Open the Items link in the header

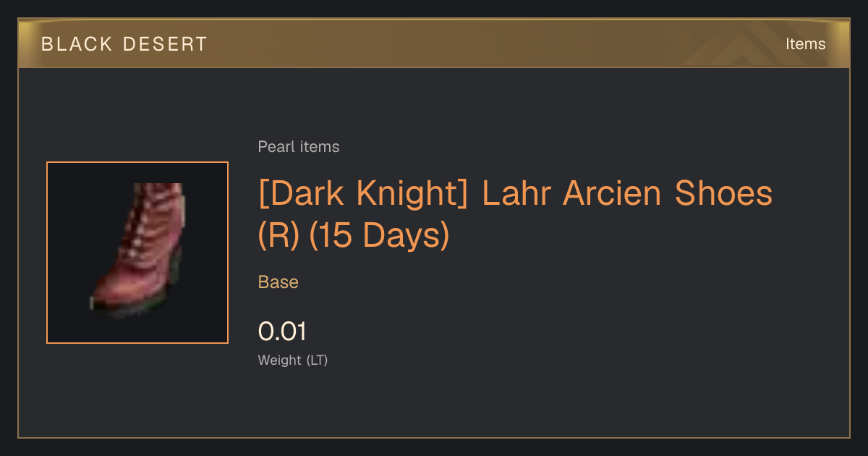[805, 44]
